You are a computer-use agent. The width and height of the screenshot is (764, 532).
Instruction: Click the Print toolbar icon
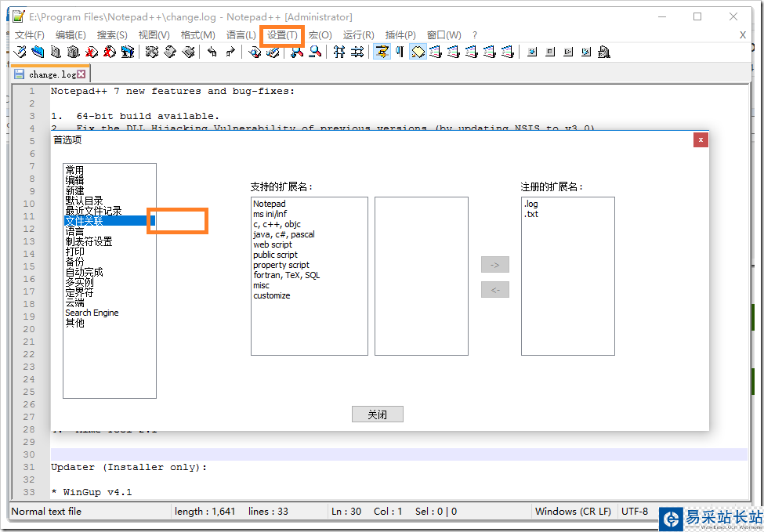click(128, 52)
